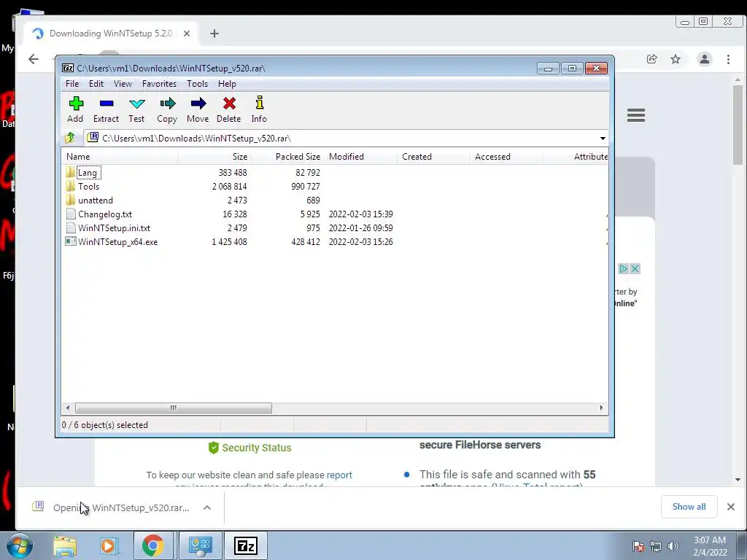
Task: Open Windows Media Player from taskbar
Action: (109, 545)
